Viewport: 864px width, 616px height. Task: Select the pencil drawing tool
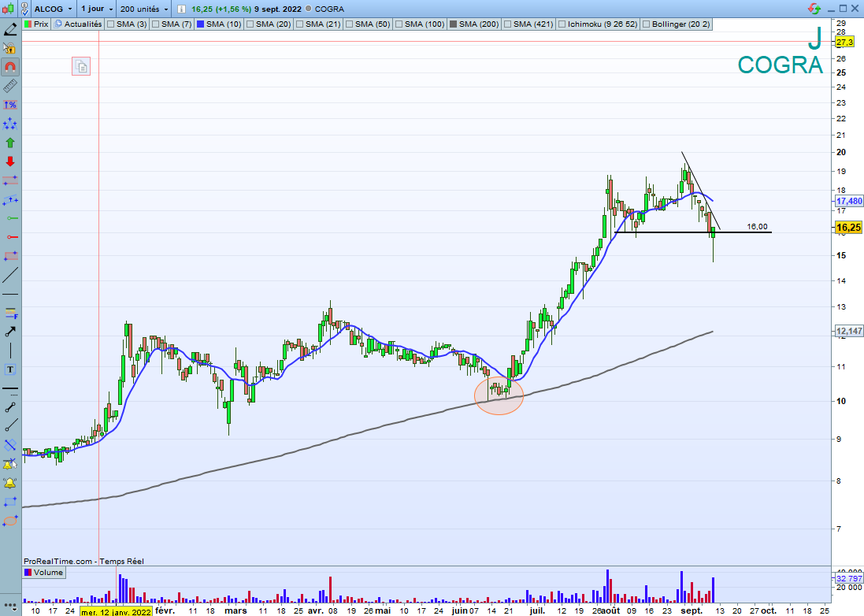click(x=10, y=30)
